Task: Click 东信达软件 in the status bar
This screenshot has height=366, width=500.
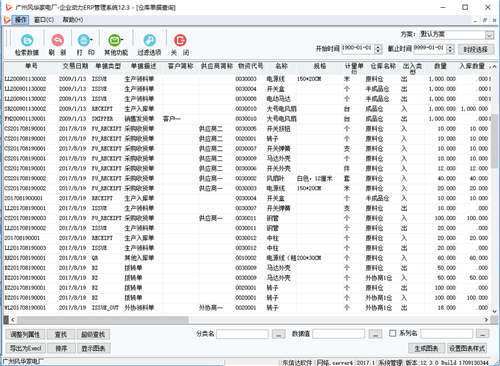Action: (297, 362)
